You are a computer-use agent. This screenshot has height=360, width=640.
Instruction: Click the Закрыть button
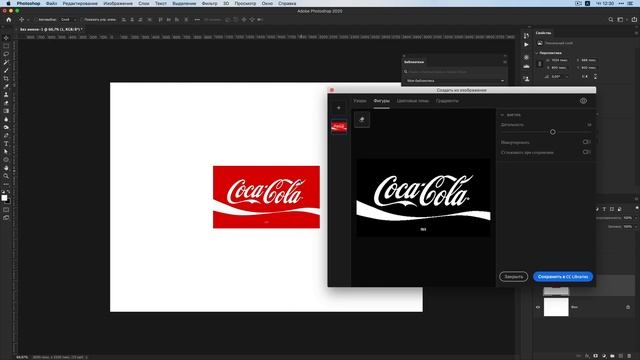click(513, 277)
